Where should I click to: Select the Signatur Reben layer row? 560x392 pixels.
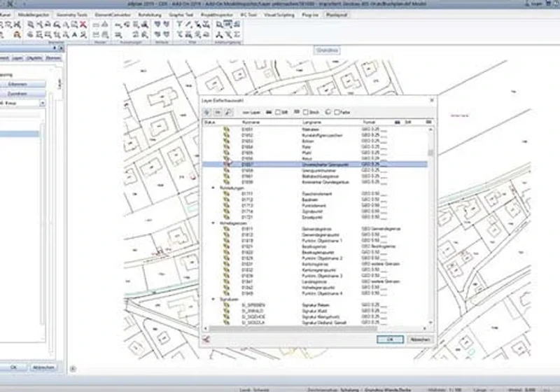(315, 305)
